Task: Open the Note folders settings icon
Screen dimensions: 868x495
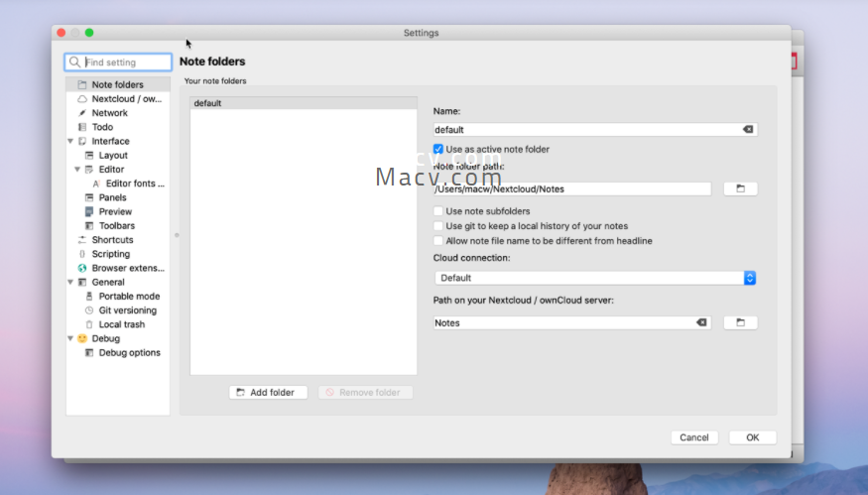Action: (x=82, y=84)
